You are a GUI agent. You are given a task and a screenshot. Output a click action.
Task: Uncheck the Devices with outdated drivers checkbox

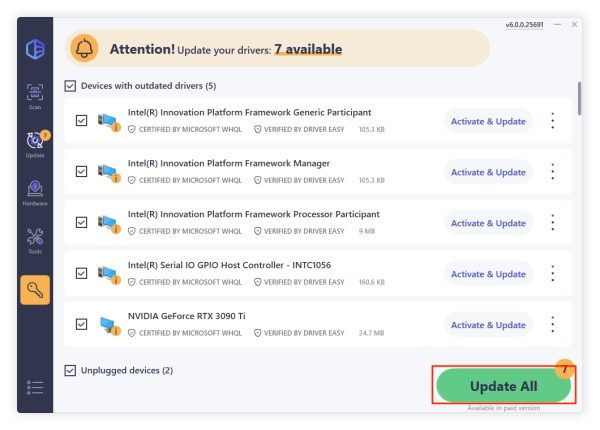tap(70, 86)
